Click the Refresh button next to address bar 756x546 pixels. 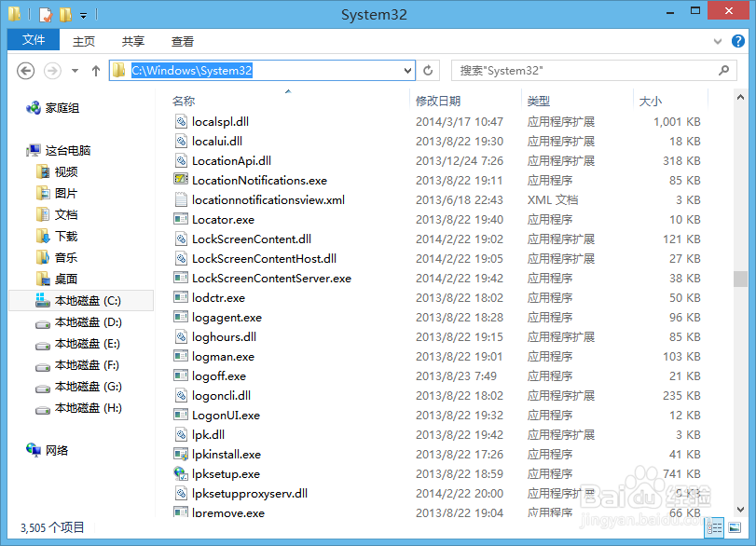[427, 70]
